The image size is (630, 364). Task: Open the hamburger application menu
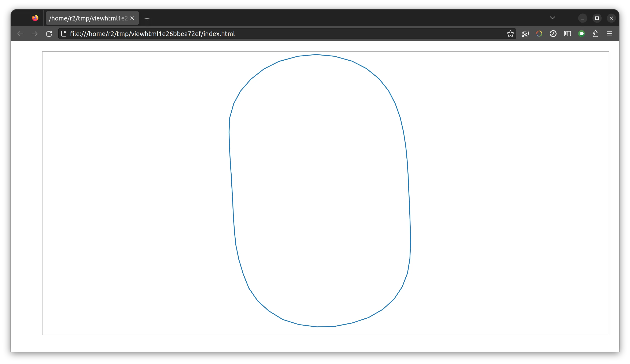pos(610,34)
